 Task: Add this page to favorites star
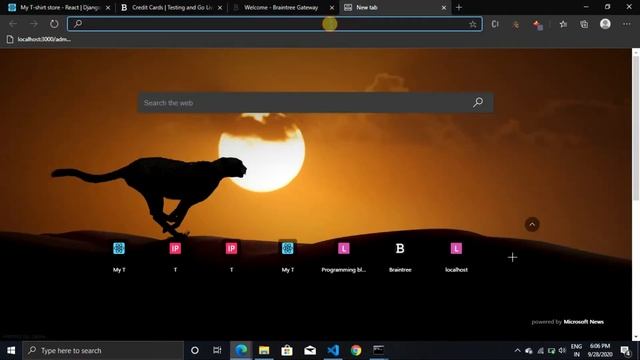click(x=473, y=24)
